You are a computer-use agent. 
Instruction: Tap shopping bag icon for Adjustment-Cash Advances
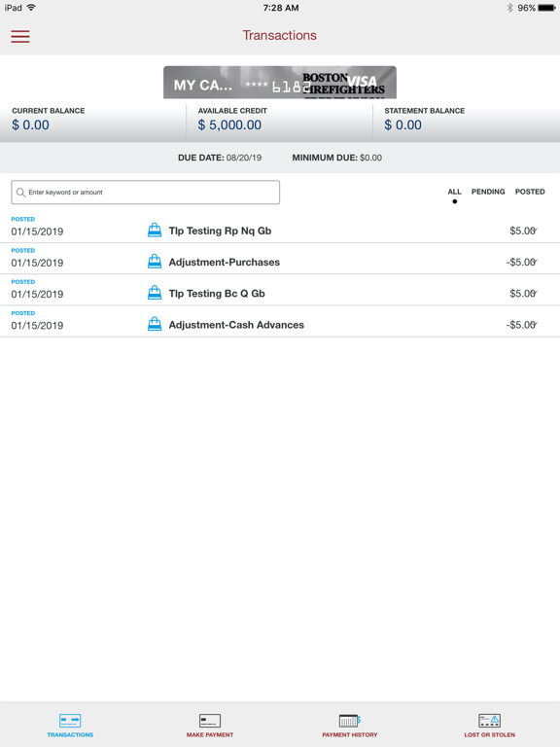[x=155, y=325]
